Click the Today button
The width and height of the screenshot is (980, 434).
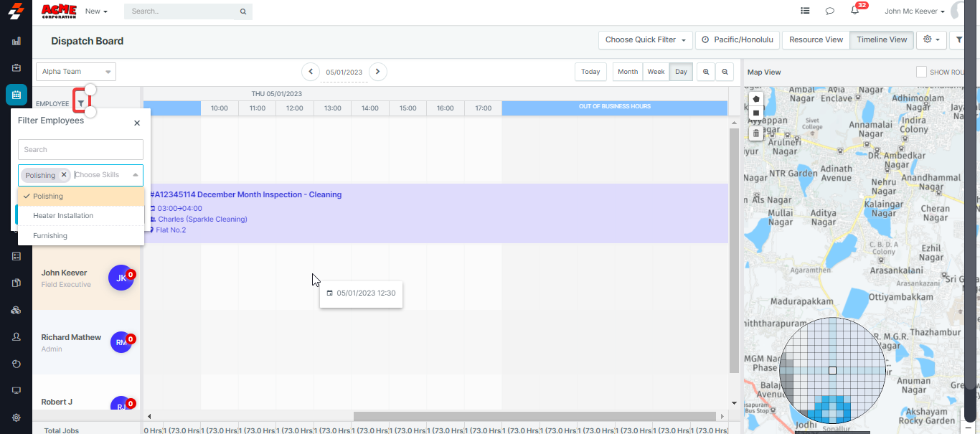pyautogui.click(x=590, y=72)
